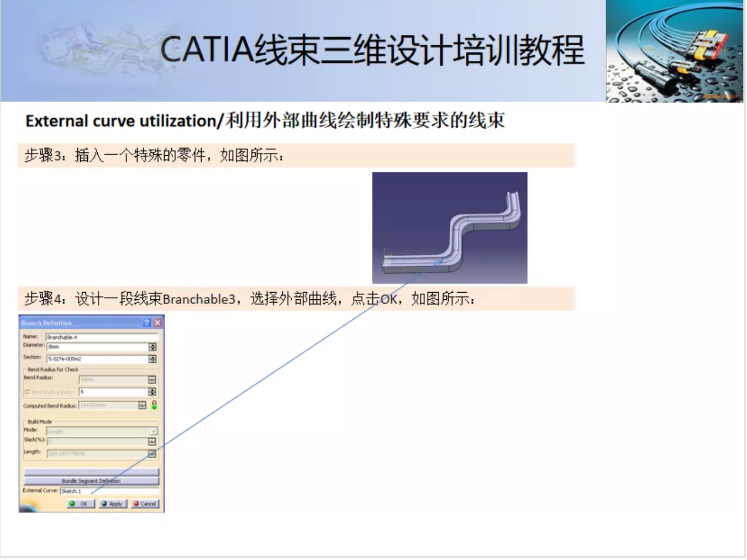Adjust the Bend Radius spinner arrows

(x=152, y=380)
